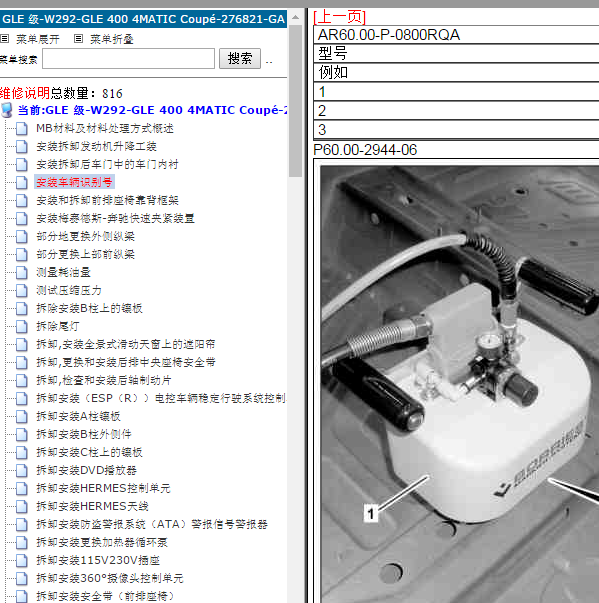The height and width of the screenshot is (603, 599).
Task: Open tree item 拆卸安装（ESP（R））电控车辆稳定行驶系统控制
Action: (x=161, y=398)
